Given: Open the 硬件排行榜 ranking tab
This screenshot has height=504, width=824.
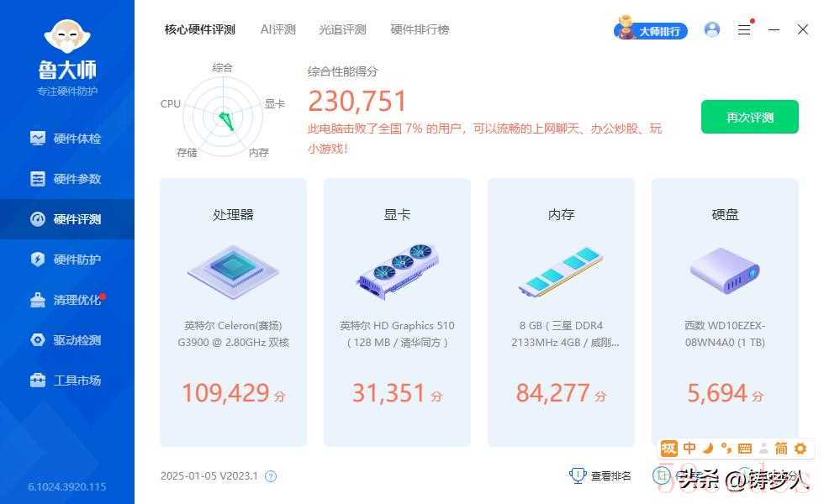Looking at the screenshot, I should tap(420, 30).
